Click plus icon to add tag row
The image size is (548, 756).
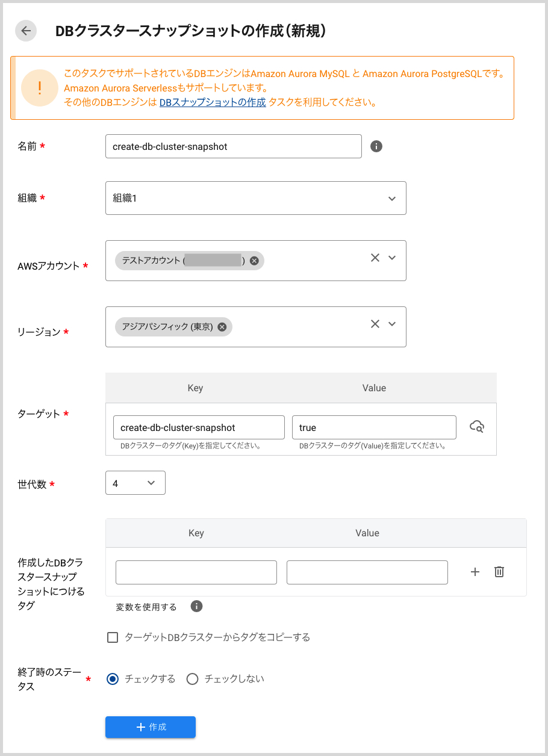[475, 572]
